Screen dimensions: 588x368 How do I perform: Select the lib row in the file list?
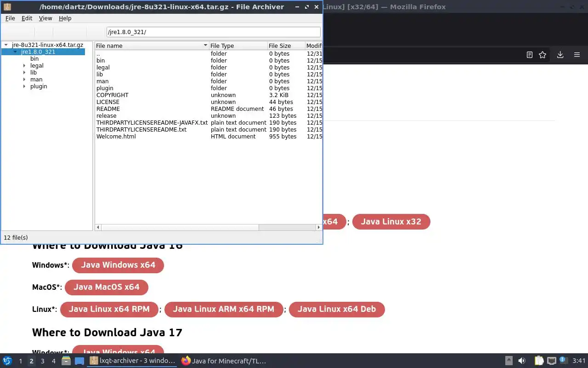pyautogui.click(x=209, y=74)
